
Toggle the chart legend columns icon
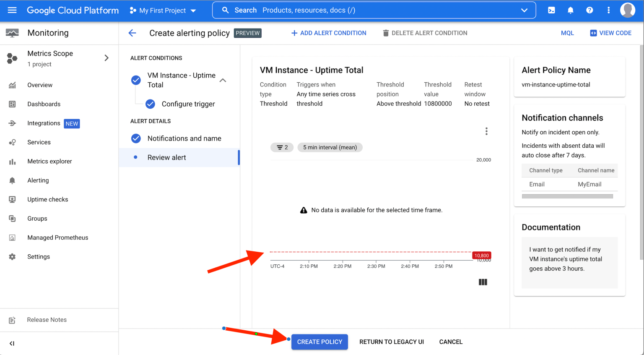[483, 282]
